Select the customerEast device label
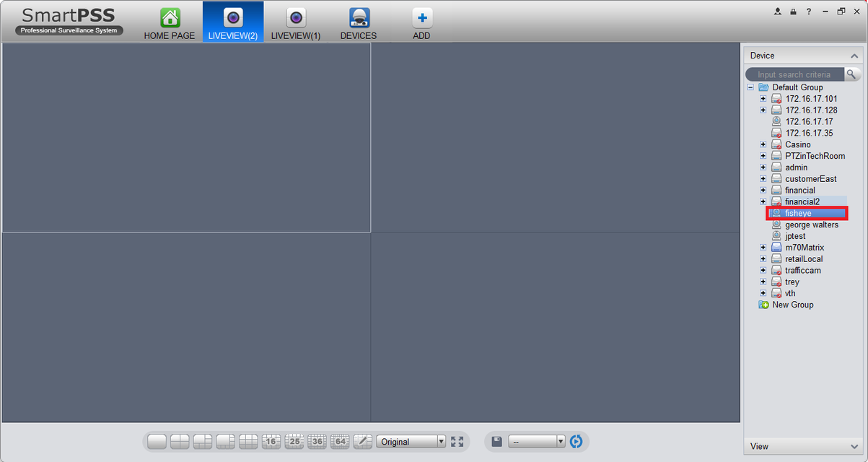The width and height of the screenshot is (868, 462). tap(811, 179)
